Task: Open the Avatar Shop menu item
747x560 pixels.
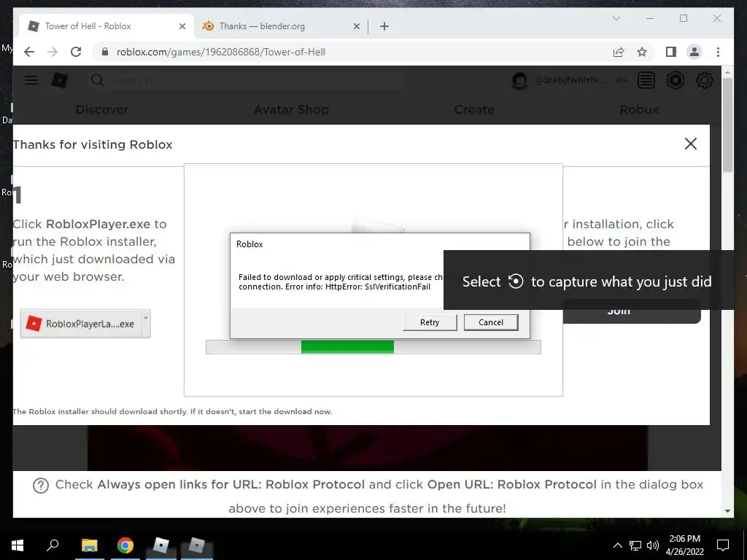Action: pos(291,109)
